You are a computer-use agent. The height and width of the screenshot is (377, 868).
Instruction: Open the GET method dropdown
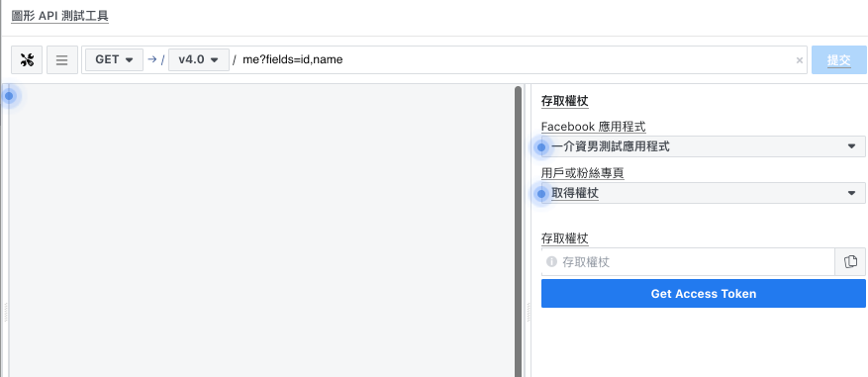coord(114,59)
